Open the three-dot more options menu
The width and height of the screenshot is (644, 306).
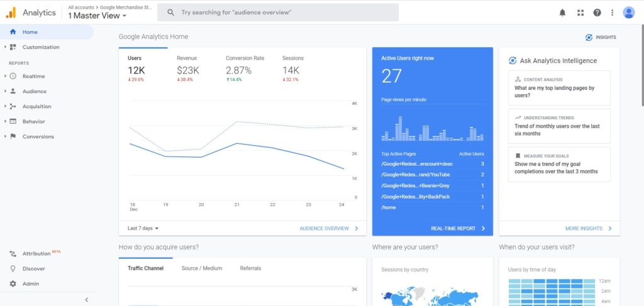point(613,13)
